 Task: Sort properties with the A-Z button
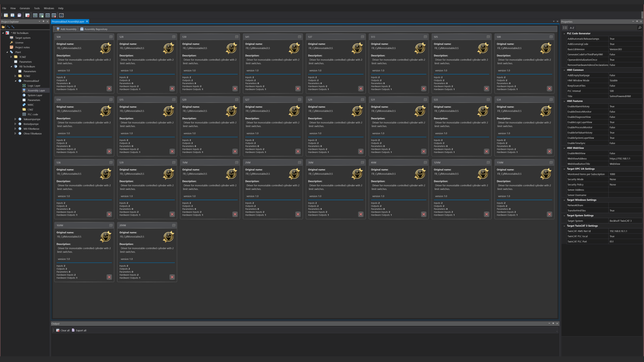click(572, 28)
